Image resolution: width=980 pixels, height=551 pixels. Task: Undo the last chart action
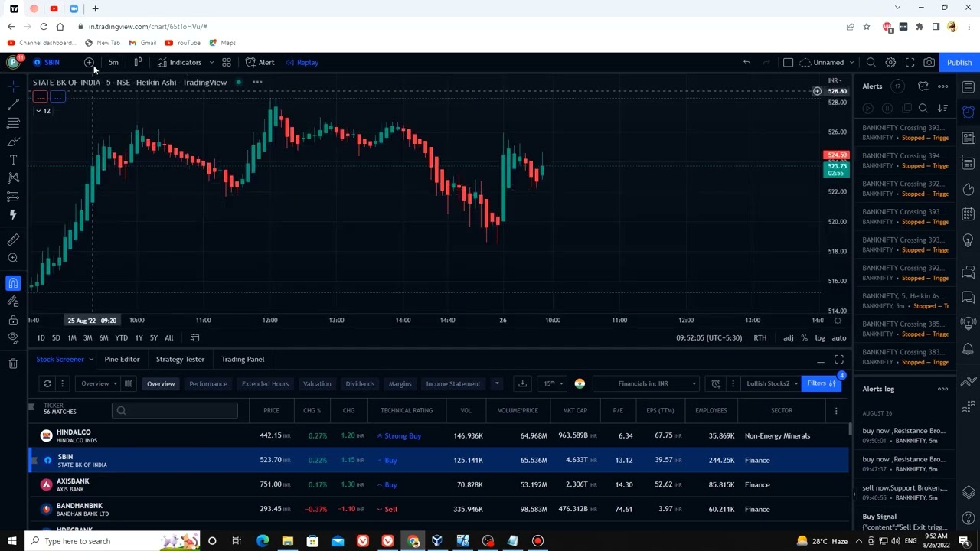click(x=746, y=62)
